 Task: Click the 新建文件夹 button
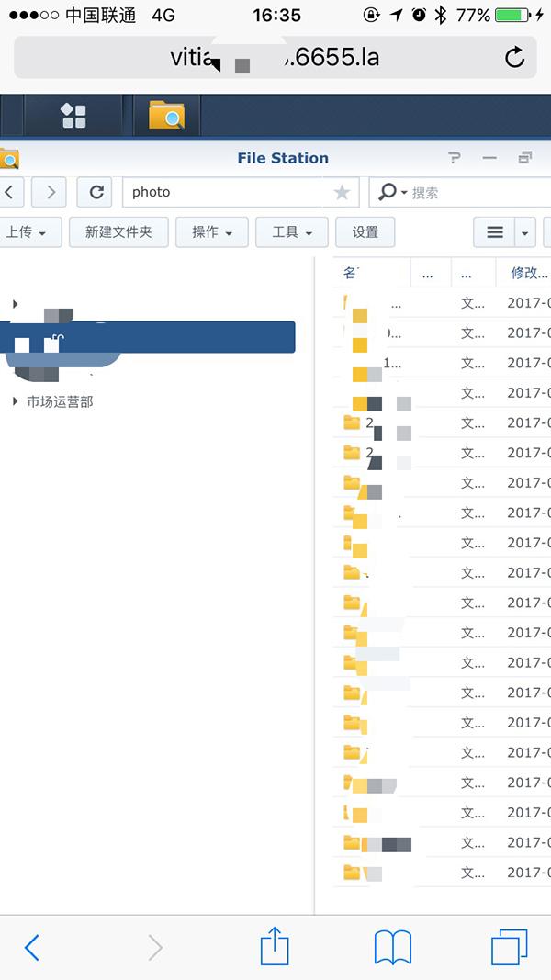[118, 232]
